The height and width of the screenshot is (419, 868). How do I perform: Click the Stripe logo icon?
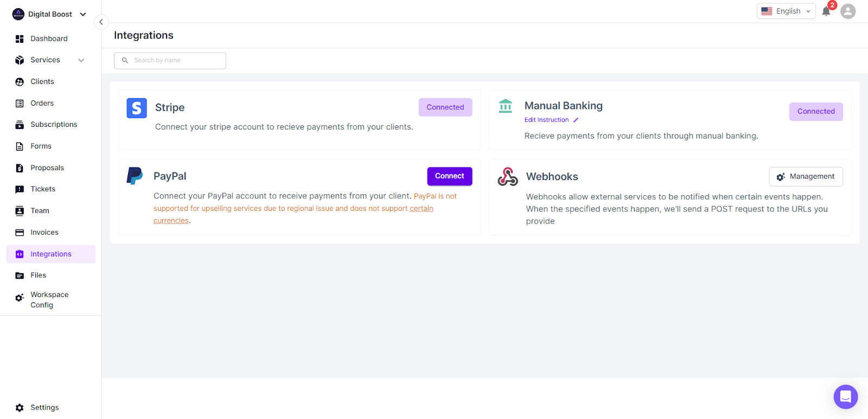[137, 108]
